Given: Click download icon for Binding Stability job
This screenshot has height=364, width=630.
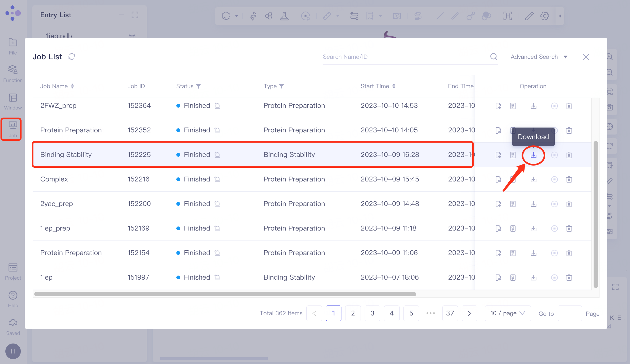Looking at the screenshot, I should [533, 155].
